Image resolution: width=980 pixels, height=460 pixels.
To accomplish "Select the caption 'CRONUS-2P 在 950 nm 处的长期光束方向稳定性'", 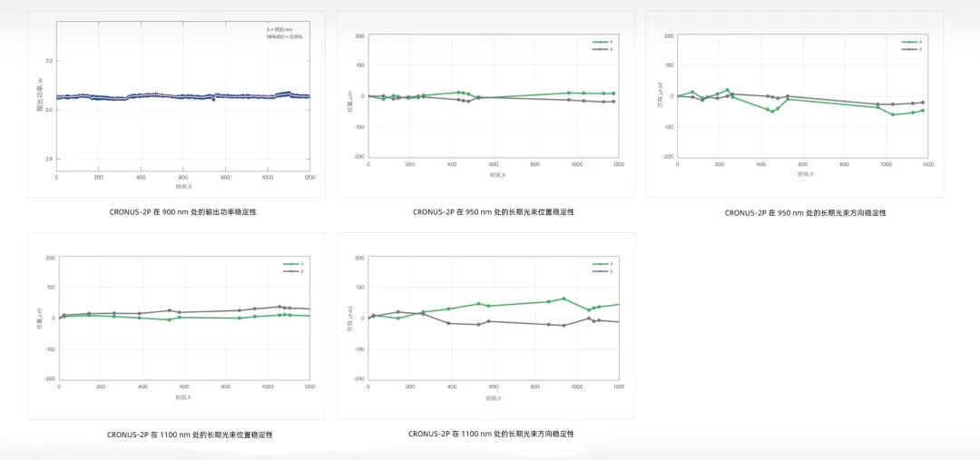I will [805, 213].
